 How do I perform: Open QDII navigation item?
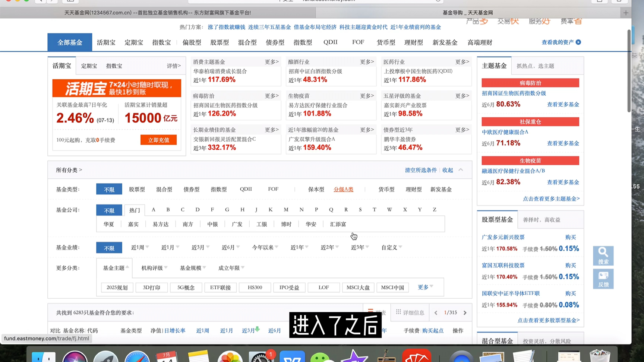coord(330,42)
